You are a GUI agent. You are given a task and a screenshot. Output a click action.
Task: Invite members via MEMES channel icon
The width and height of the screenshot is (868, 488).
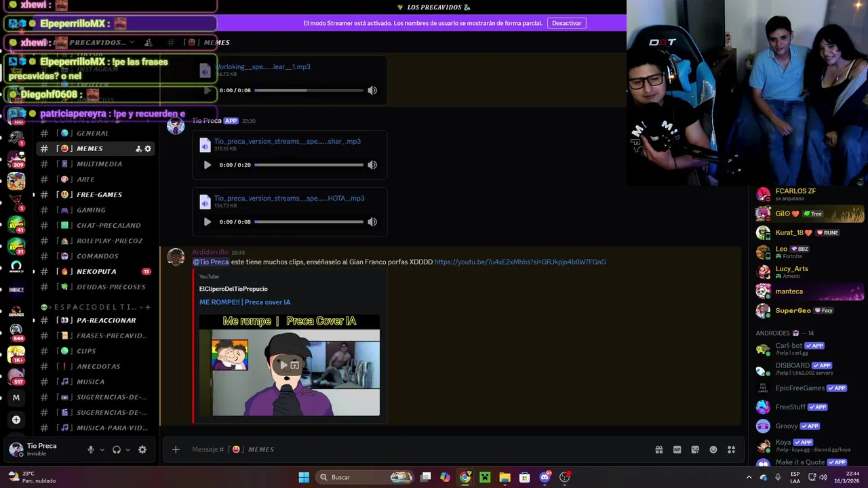[x=138, y=148]
